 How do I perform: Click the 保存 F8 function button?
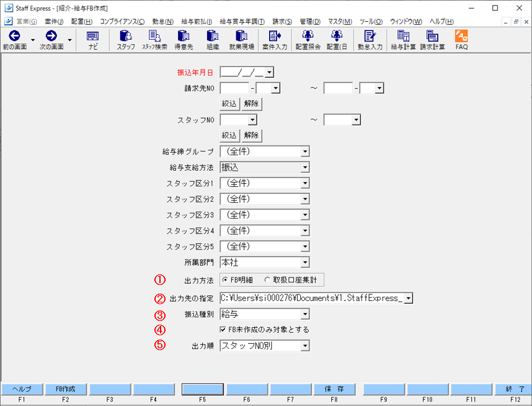click(x=335, y=389)
